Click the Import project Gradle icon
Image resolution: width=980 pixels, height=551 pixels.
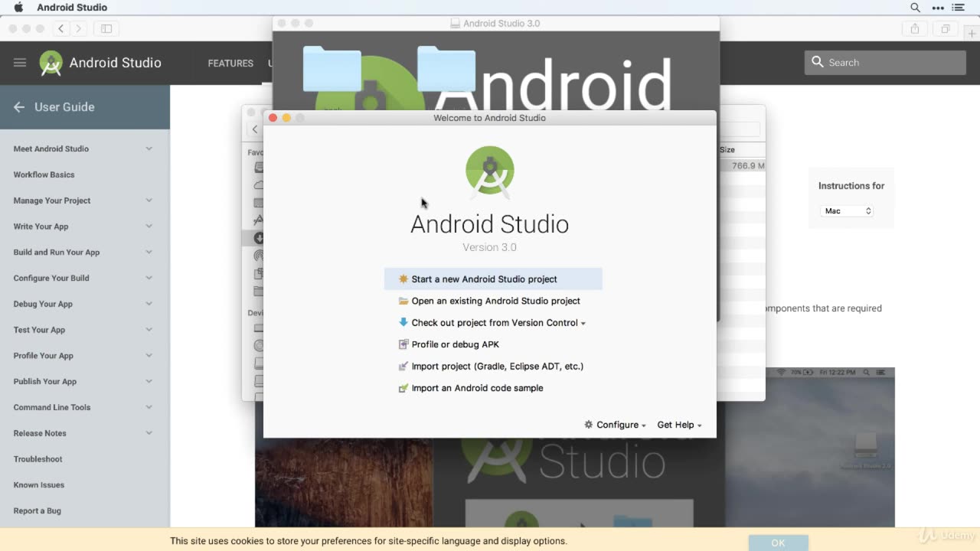pyautogui.click(x=403, y=366)
